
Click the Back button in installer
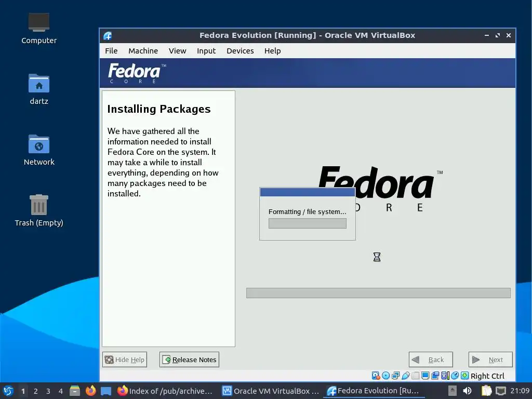(x=431, y=360)
